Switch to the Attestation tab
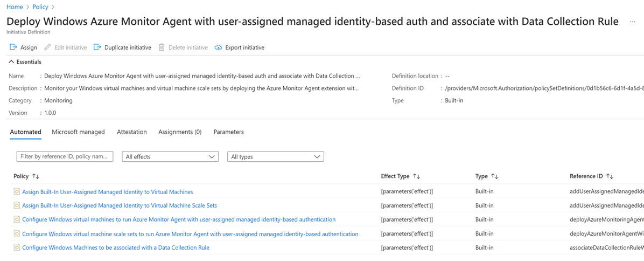The image size is (644, 261). 131,132
